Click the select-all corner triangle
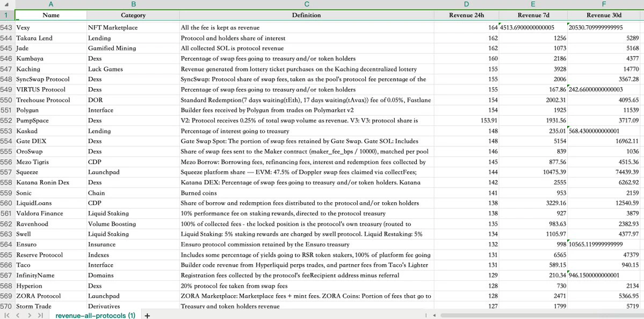The image size is (644, 319). 7,4
